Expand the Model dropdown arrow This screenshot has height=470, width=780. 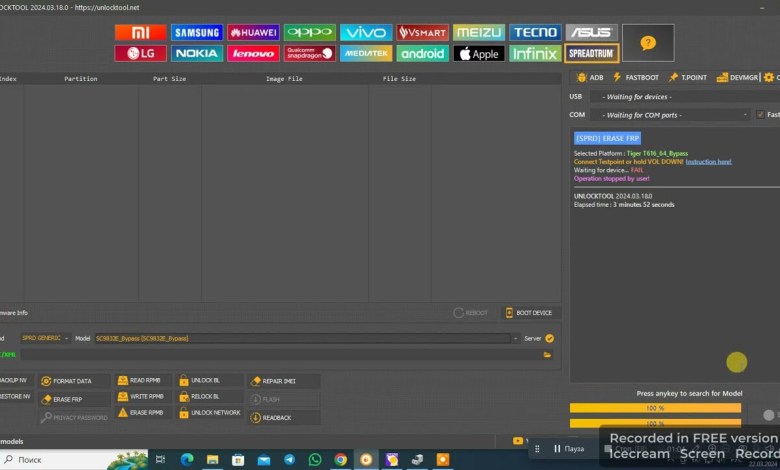point(515,339)
